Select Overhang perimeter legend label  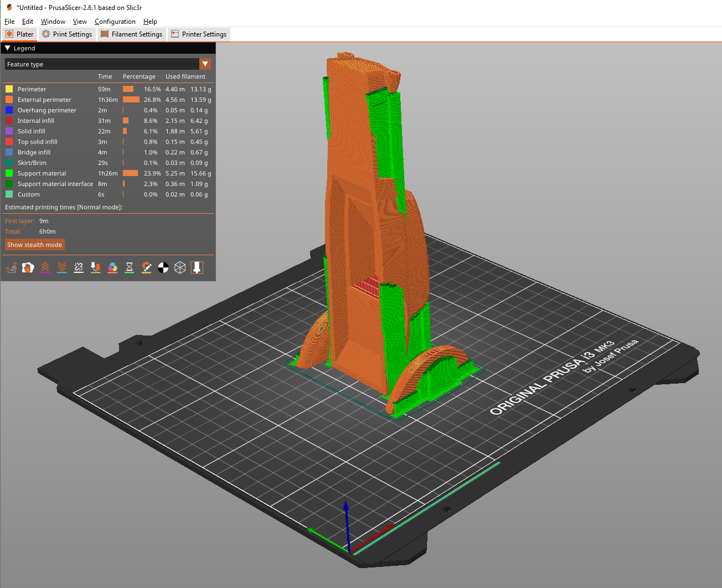pyautogui.click(x=47, y=110)
